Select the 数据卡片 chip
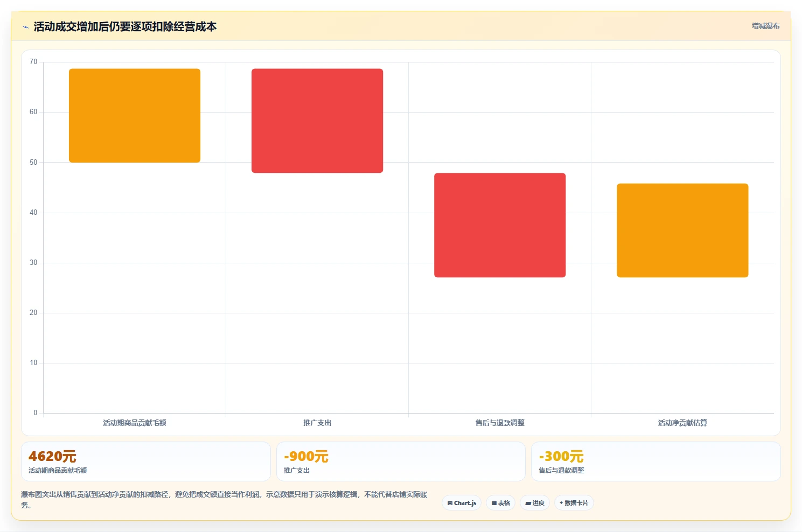 click(574, 503)
